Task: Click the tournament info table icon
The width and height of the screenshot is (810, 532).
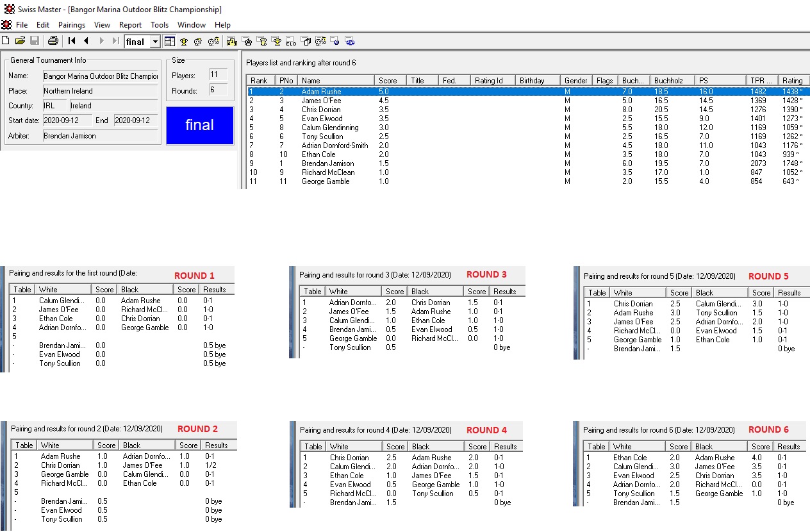Action: click(170, 42)
